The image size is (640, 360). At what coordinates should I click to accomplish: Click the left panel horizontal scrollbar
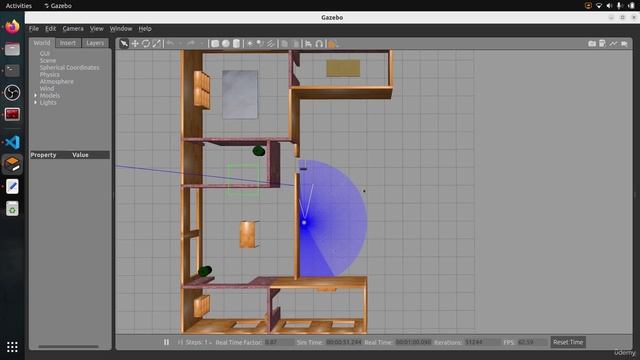pyautogui.click(x=69, y=347)
